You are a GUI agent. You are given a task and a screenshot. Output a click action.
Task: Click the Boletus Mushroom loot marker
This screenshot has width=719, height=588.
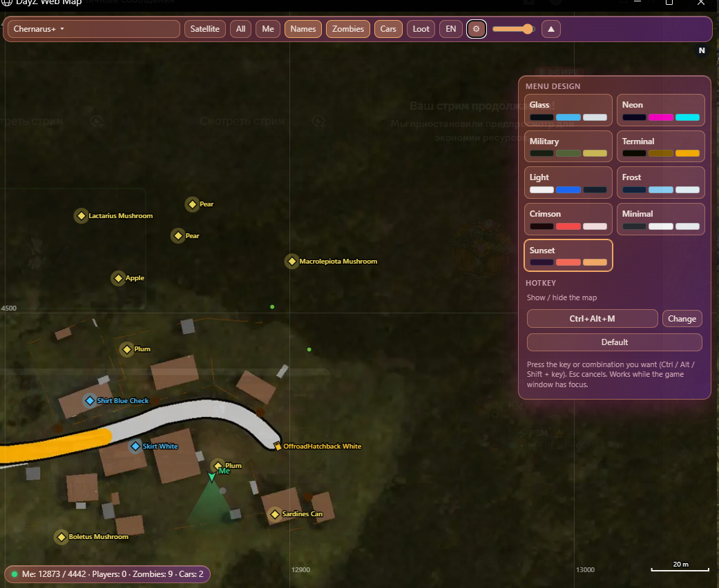pyautogui.click(x=61, y=537)
